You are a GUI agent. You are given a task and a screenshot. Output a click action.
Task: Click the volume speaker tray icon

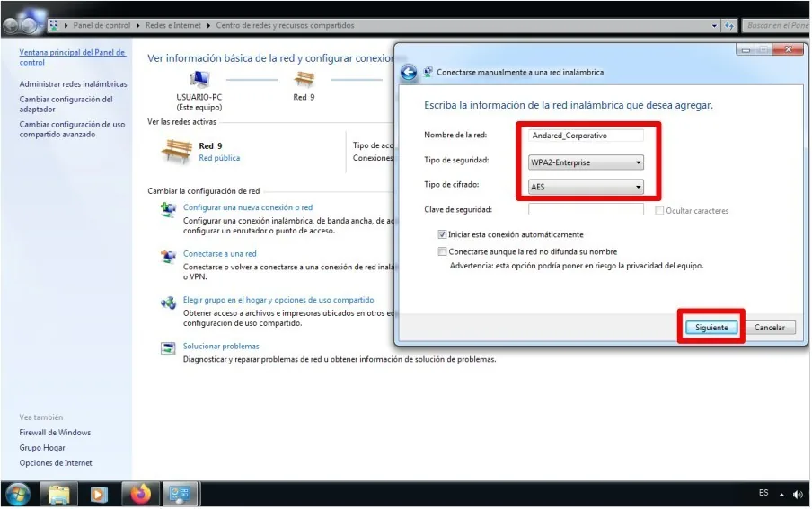click(798, 495)
